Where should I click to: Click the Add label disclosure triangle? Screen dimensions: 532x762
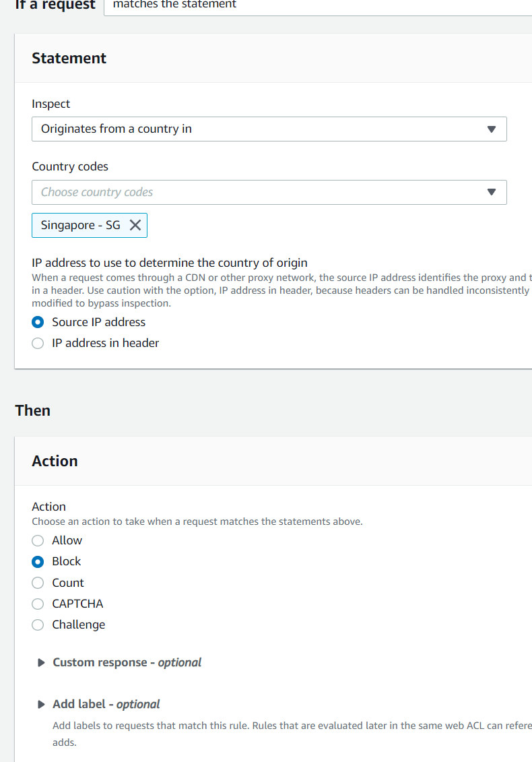click(42, 705)
